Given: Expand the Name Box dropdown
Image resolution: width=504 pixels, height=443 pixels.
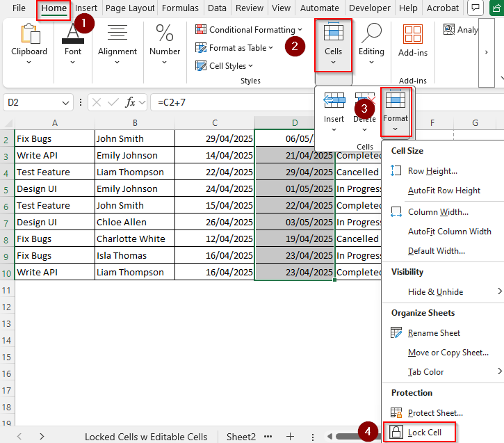Looking at the screenshot, I should point(65,103).
